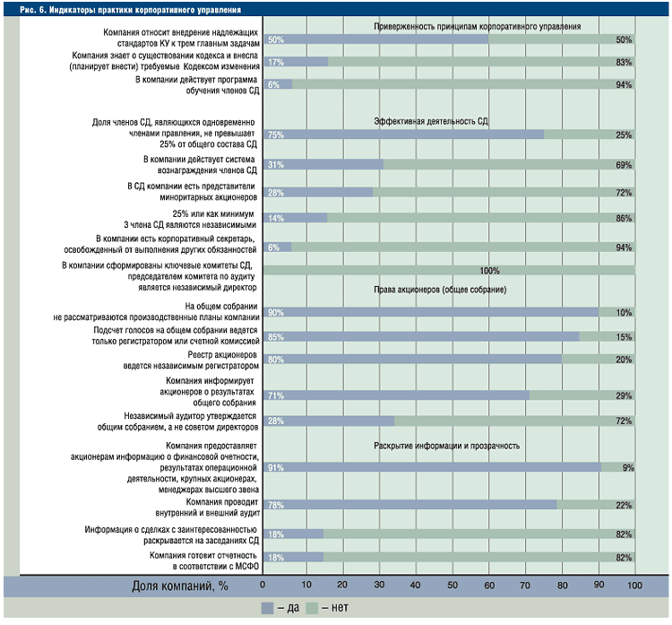
Task: Click the '29%' value label
Action: 624,395
